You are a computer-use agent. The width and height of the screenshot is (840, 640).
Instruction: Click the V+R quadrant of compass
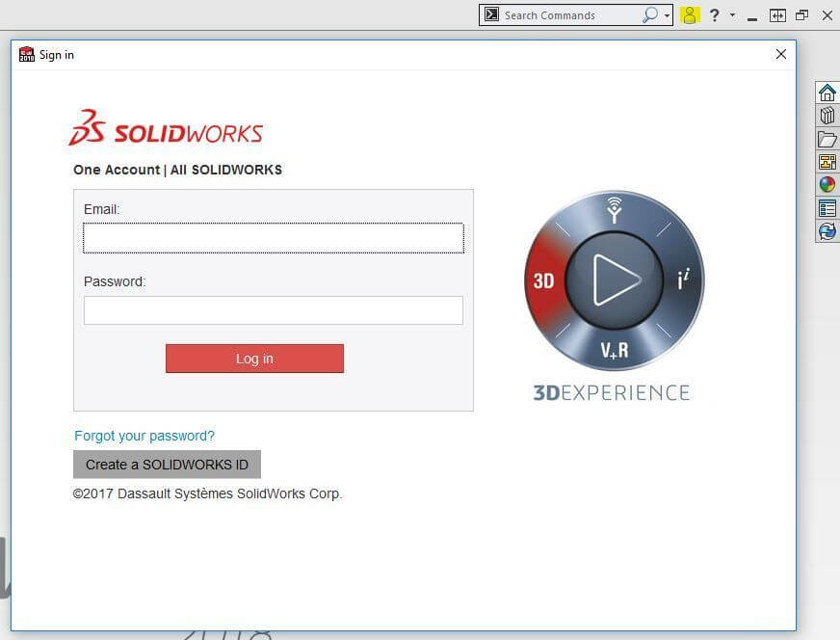coord(615,350)
